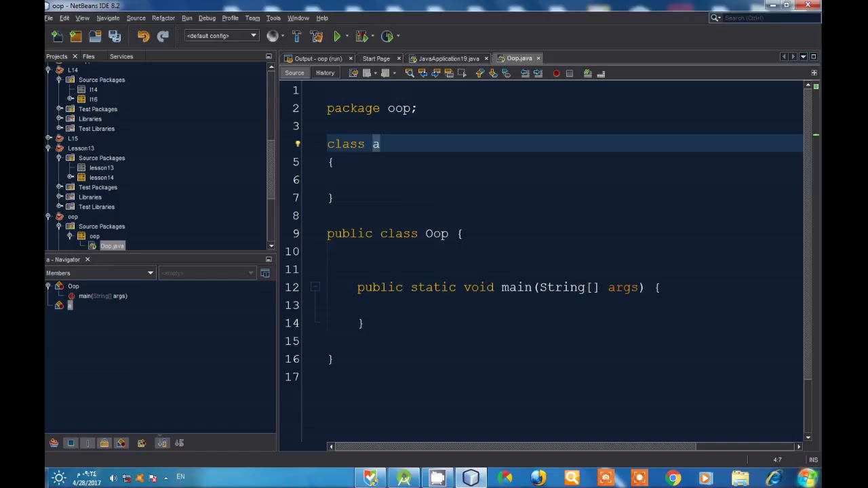Open the File menu
Image resolution: width=868 pixels, height=488 pixels.
(49, 18)
